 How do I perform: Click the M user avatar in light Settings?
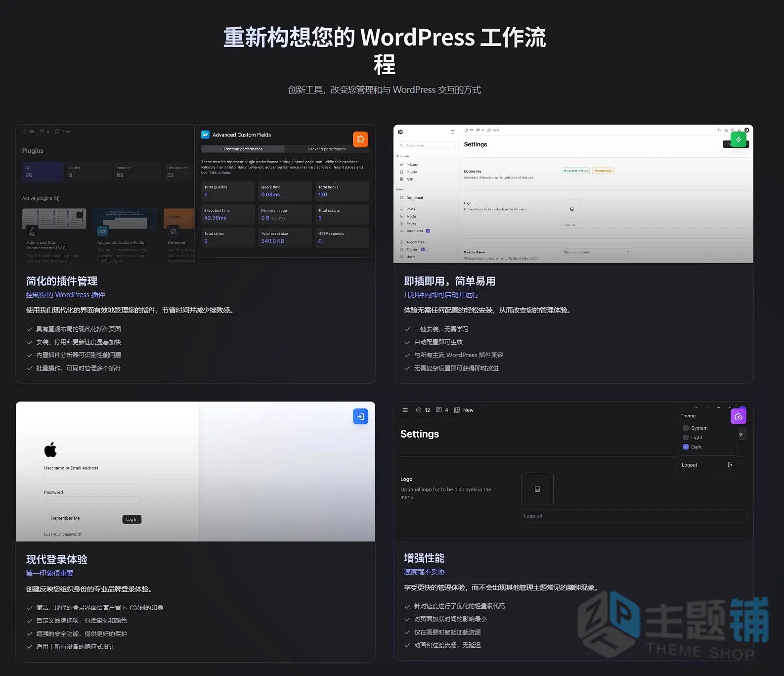tap(746, 130)
